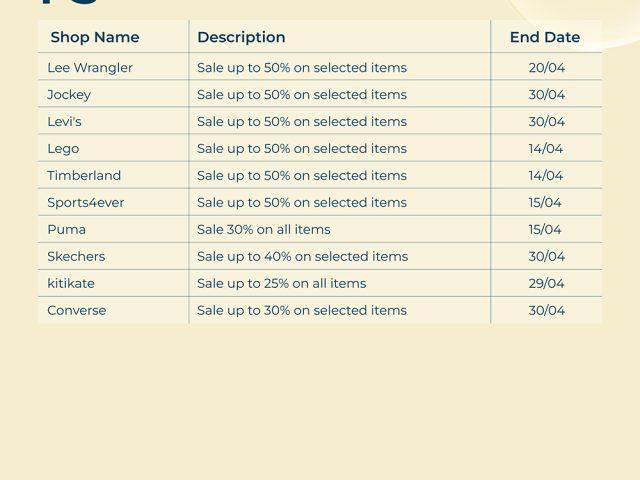This screenshot has height=480, width=640.
Task: Select the Skechers 40% sale description
Action: [x=302, y=257]
